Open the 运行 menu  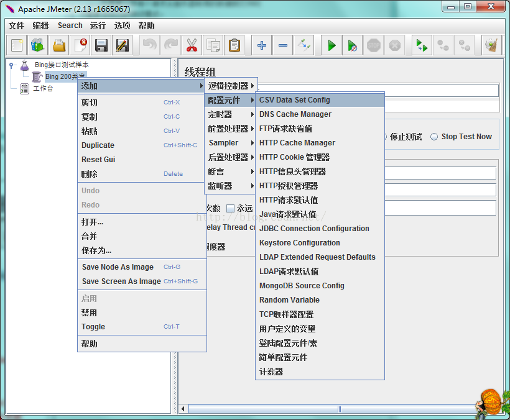[x=98, y=25]
